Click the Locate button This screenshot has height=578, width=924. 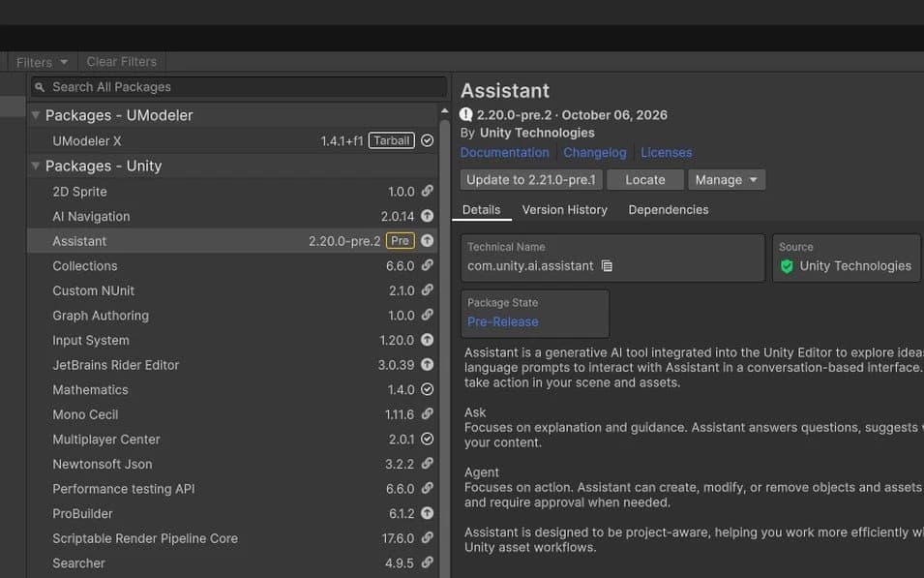645,180
